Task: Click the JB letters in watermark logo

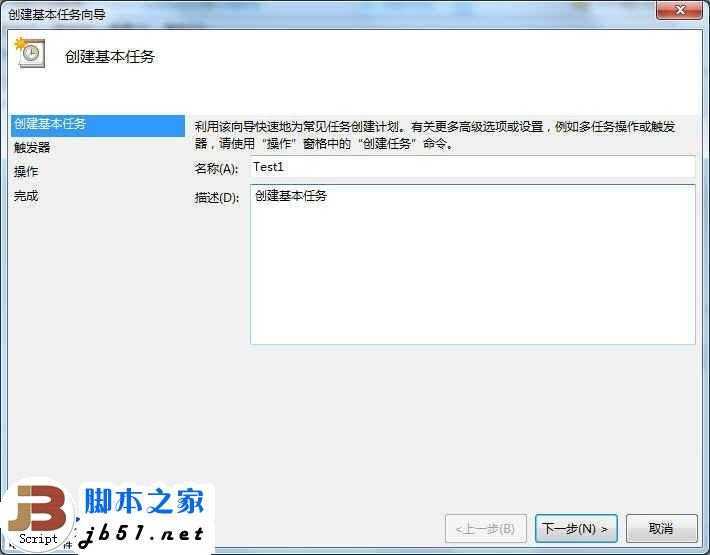Action: click(38, 509)
